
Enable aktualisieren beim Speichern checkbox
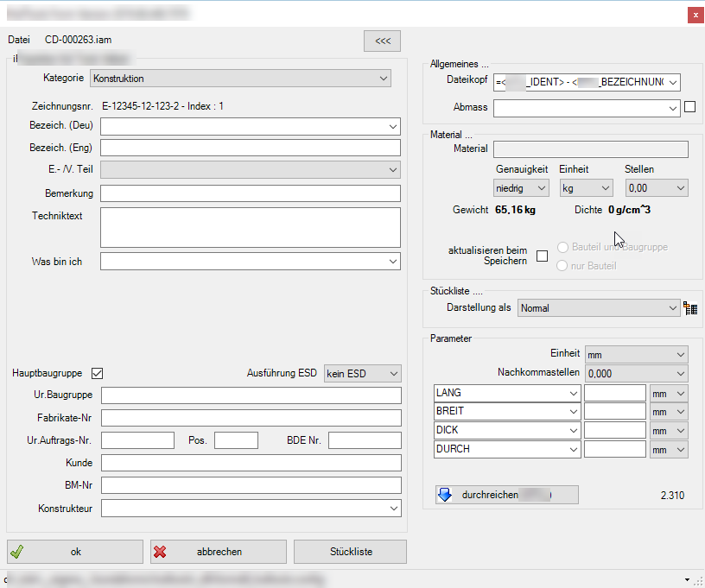(543, 256)
